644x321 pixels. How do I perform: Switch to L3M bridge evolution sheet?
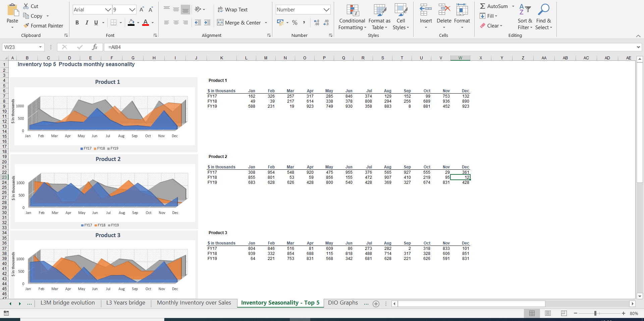pyautogui.click(x=68, y=303)
